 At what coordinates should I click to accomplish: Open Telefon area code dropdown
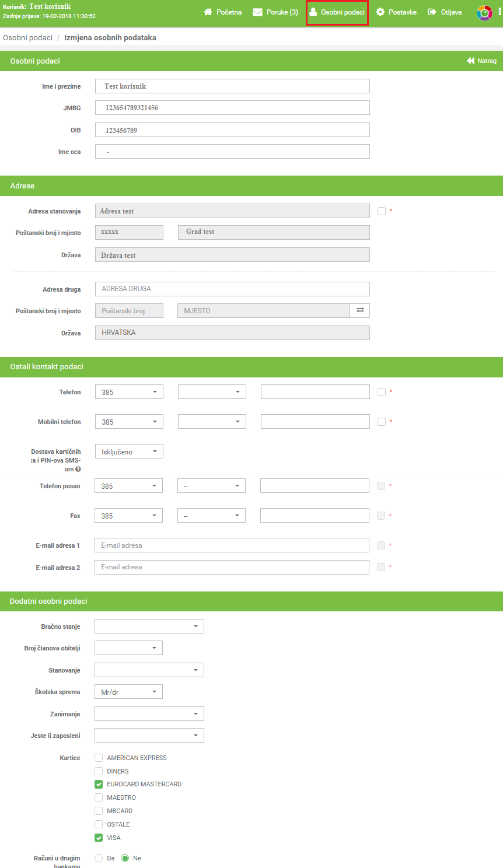coord(212,392)
